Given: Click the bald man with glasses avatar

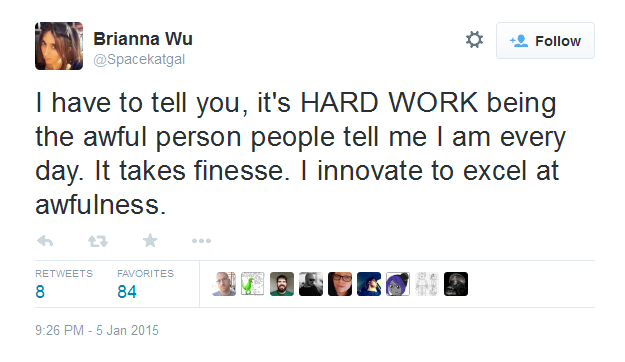Looking at the screenshot, I should (224, 284).
